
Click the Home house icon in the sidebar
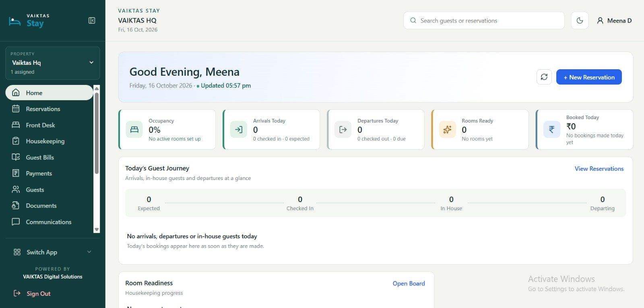point(16,93)
